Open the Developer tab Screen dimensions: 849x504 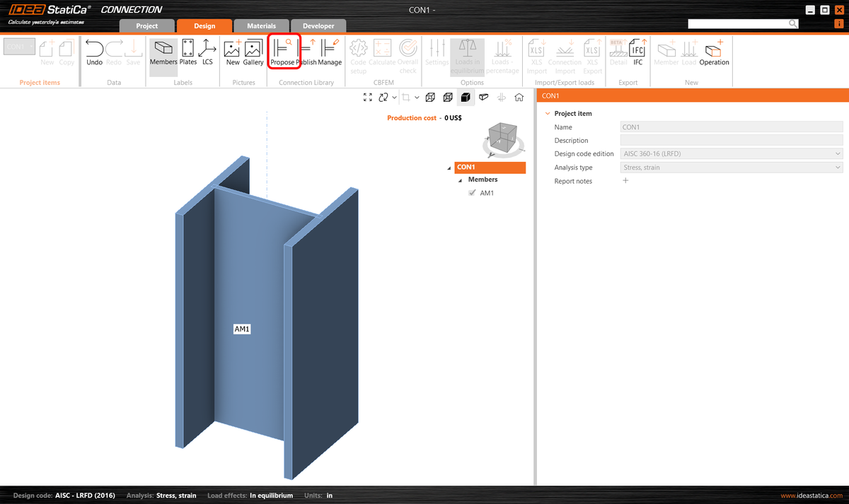coord(318,25)
